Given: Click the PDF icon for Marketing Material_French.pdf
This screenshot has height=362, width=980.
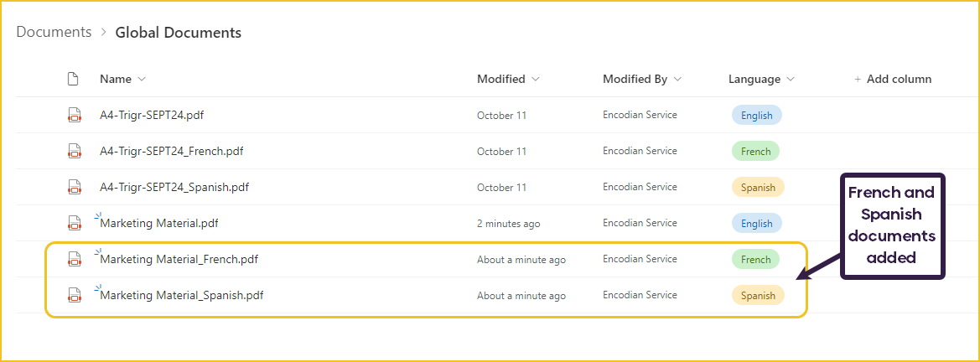Looking at the screenshot, I should pyautogui.click(x=75, y=260).
